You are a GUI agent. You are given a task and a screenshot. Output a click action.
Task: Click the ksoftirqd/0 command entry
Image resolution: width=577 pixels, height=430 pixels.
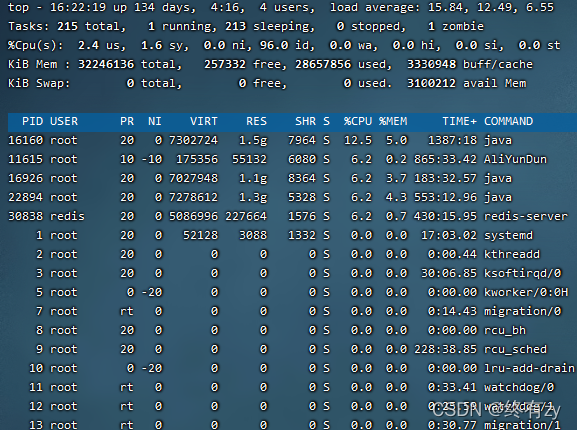tap(523, 273)
